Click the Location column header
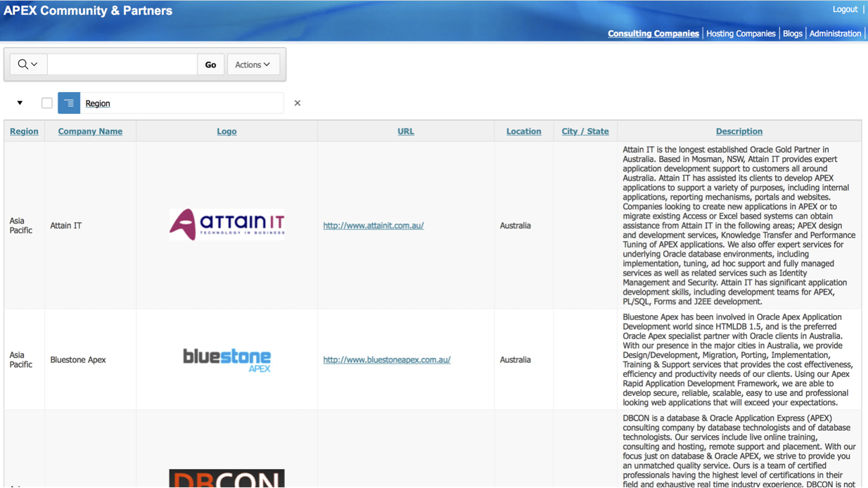The image size is (868, 488). point(524,131)
